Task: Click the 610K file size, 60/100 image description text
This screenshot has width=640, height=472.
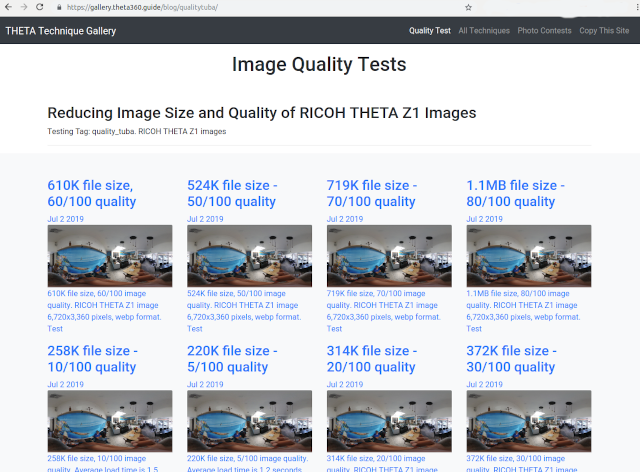Action: [104, 311]
